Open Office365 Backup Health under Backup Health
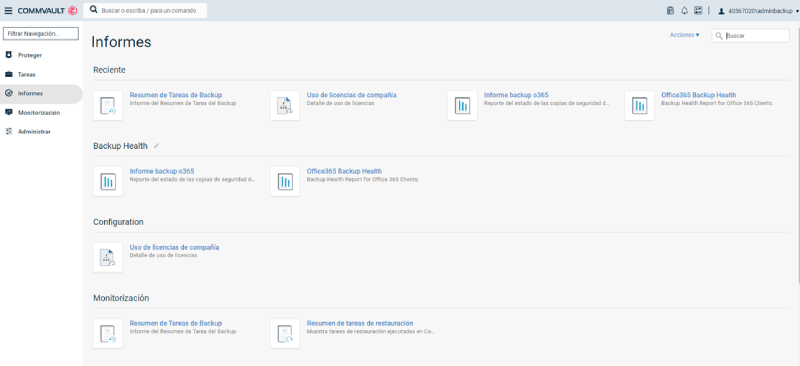Screen dimensions: 800x366 click(344, 171)
